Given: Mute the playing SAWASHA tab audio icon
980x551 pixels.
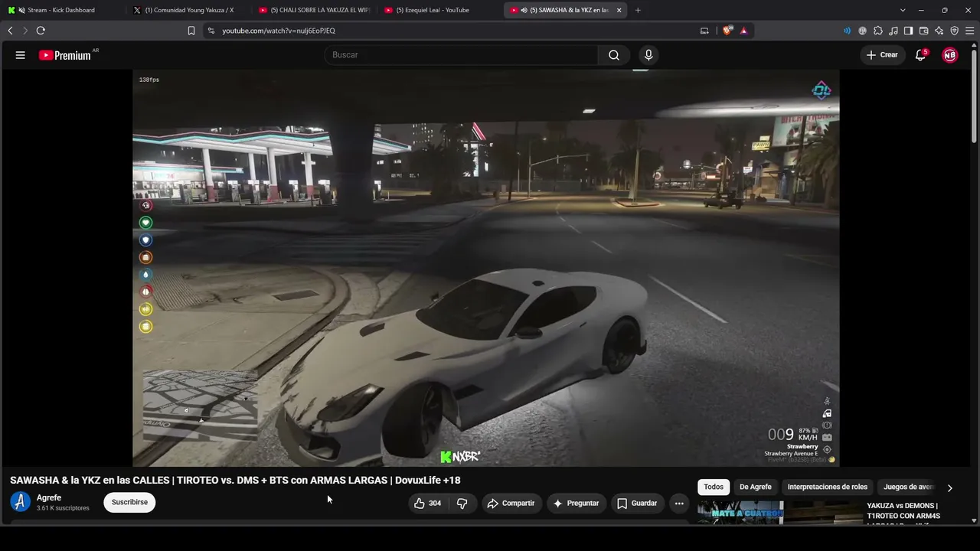Looking at the screenshot, I should [524, 10].
